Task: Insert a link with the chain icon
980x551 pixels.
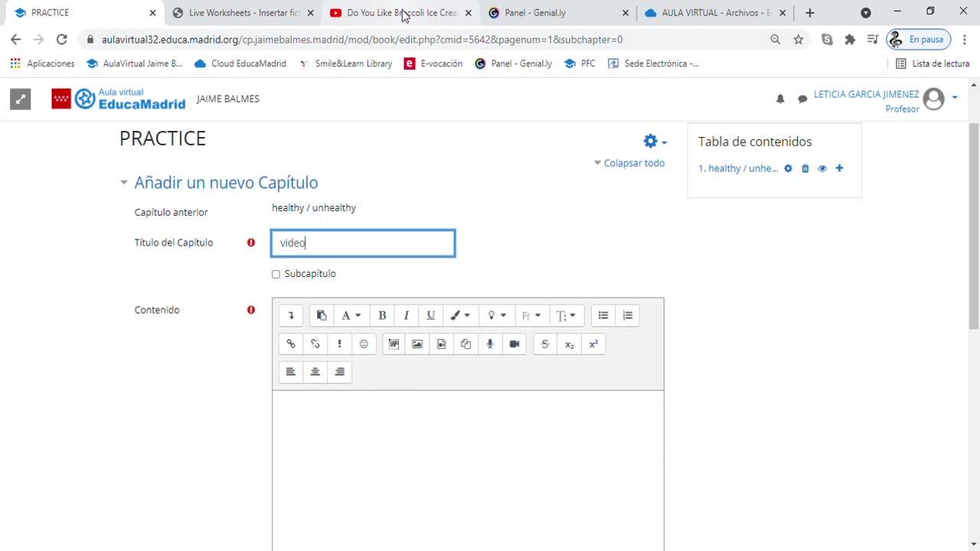Action: (291, 344)
